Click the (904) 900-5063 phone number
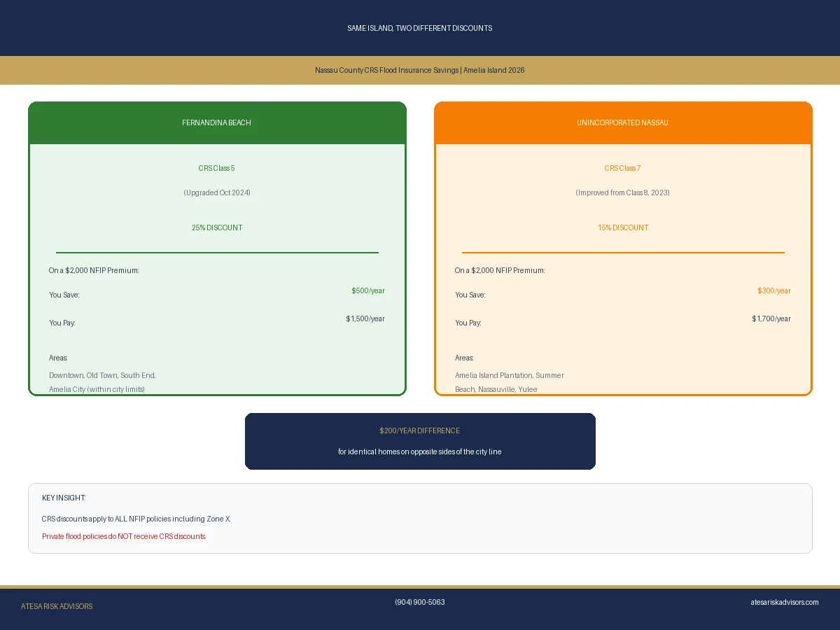Viewport: 840px width, 630px height. 419,602
